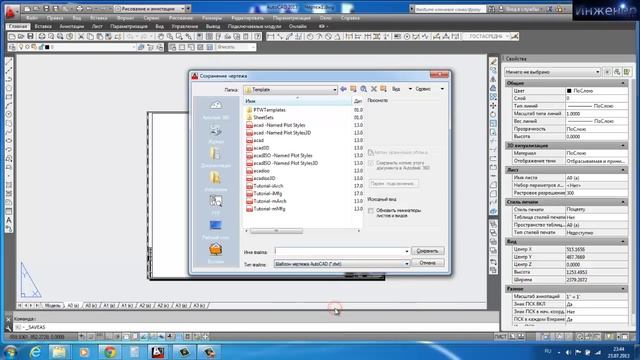Click the horizontal scrollbar in file list
This screenshot has width=640, height=360.
pyautogui.click(x=276, y=231)
